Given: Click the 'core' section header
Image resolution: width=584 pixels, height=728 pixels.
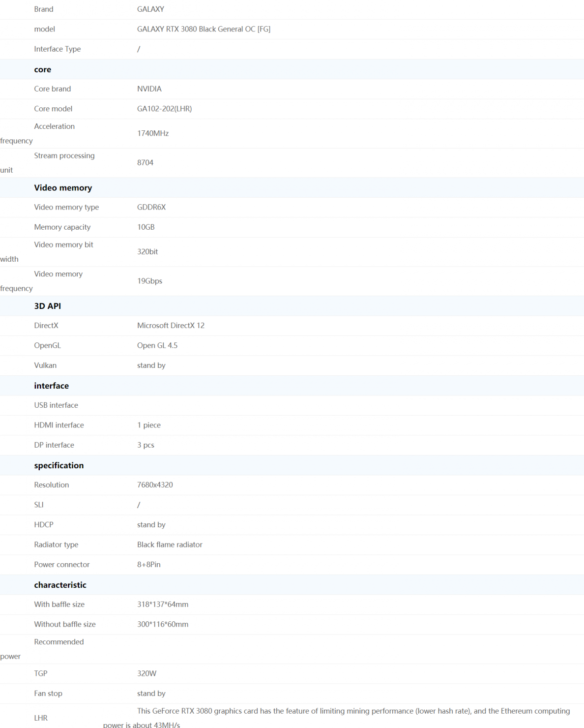Looking at the screenshot, I should [x=43, y=69].
